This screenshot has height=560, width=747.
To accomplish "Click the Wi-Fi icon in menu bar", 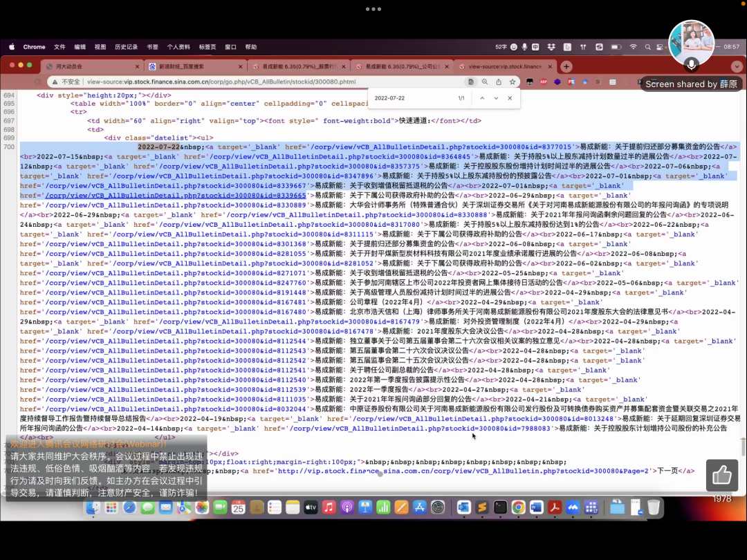I will (633, 47).
